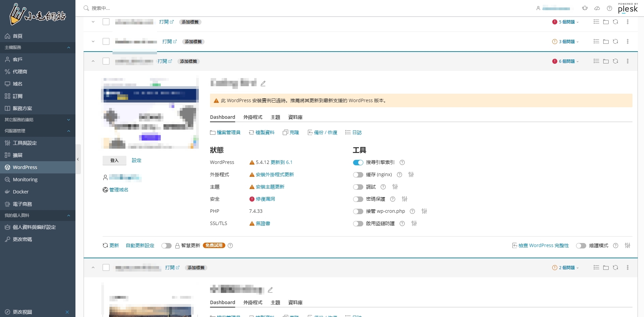644x317 pixels.
Task: Click the notification bell icon in header
Action: [x=585, y=8]
